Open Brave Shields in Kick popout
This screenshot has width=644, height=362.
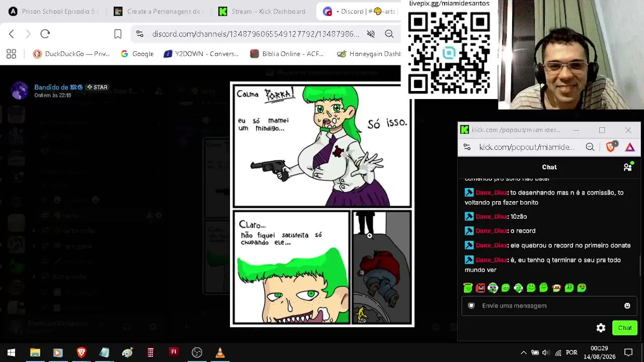tap(611, 146)
